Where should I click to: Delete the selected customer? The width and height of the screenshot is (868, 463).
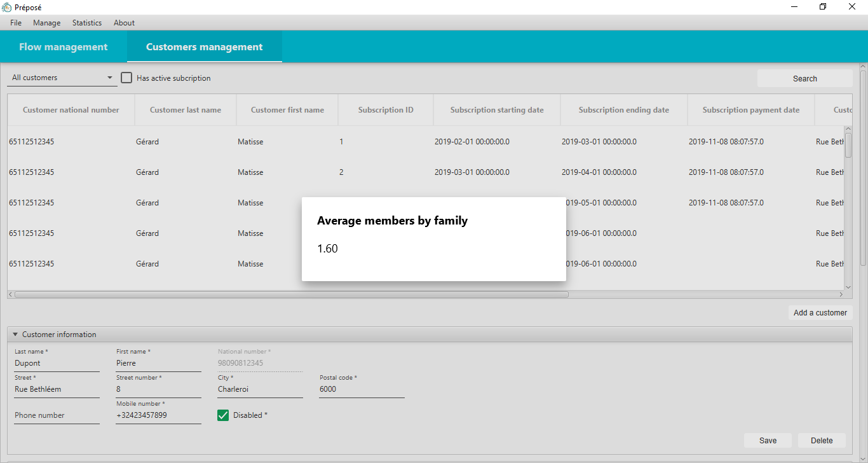(822, 441)
